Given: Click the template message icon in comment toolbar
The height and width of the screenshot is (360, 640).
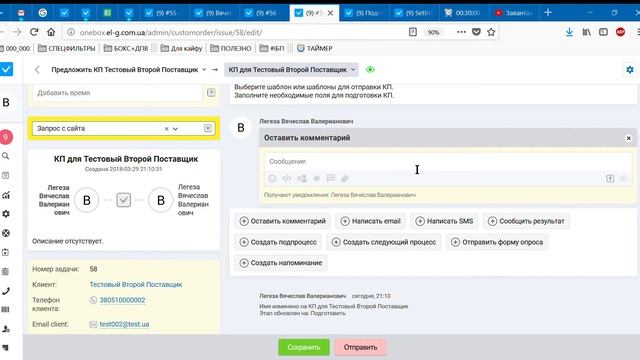Looking at the screenshot, I should coord(331,178).
